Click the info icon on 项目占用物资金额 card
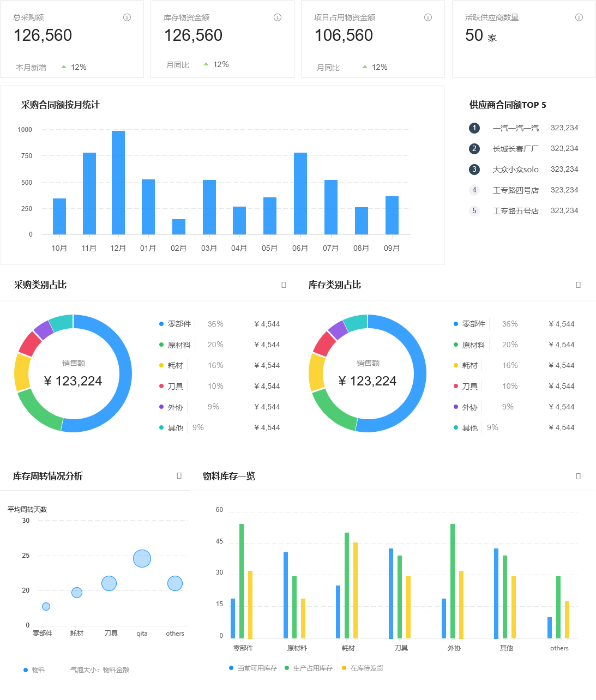596x700 pixels. [428, 17]
